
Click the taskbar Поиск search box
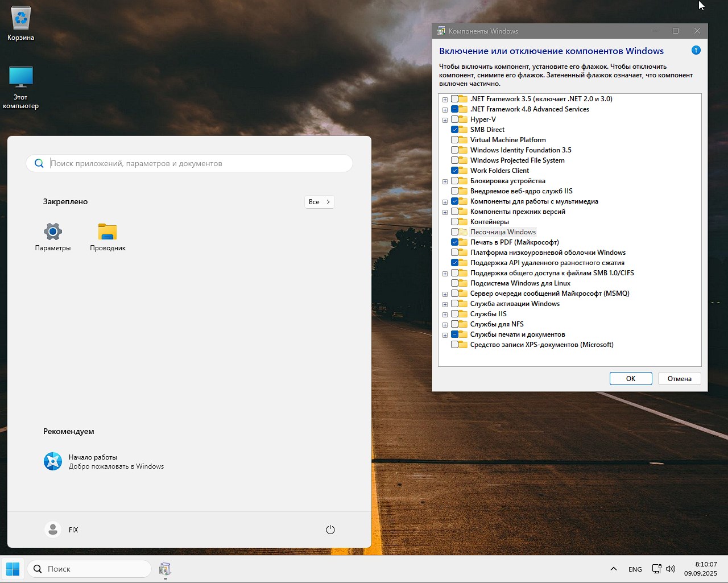click(89, 569)
